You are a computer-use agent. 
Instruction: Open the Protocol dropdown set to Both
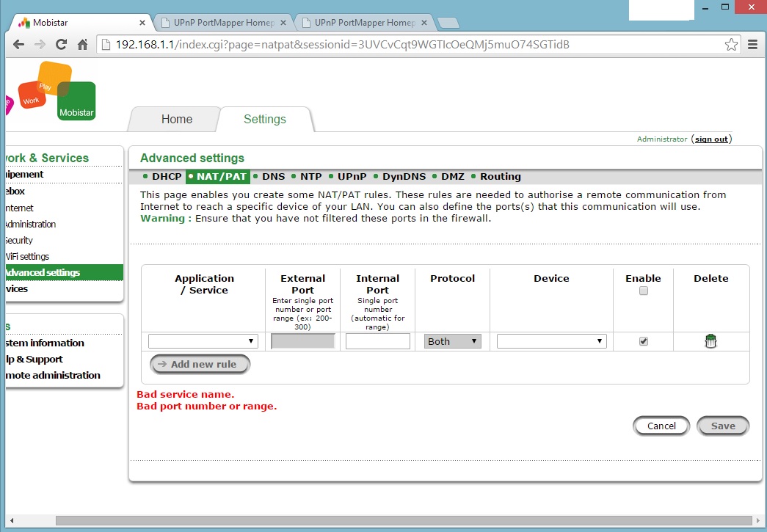pyautogui.click(x=452, y=341)
